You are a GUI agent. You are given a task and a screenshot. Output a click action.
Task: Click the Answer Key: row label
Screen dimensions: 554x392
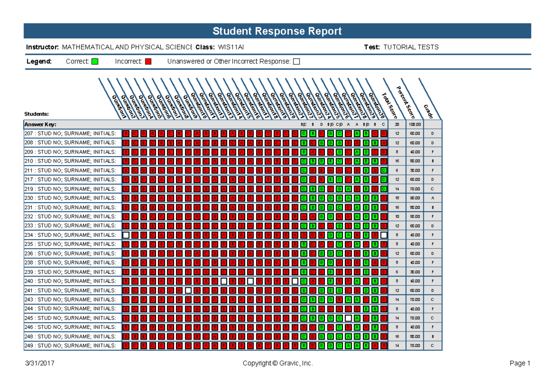click(40, 124)
